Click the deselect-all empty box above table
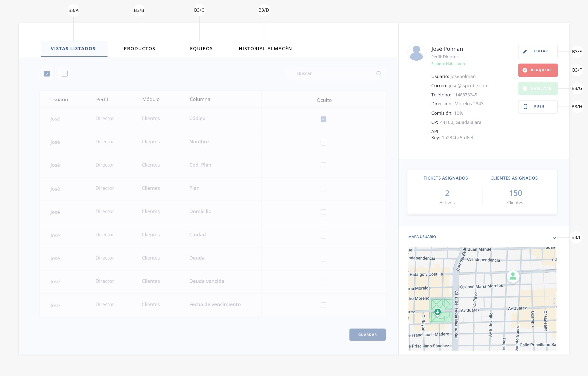The height and width of the screenshot is (376, 588). [65, 73]
